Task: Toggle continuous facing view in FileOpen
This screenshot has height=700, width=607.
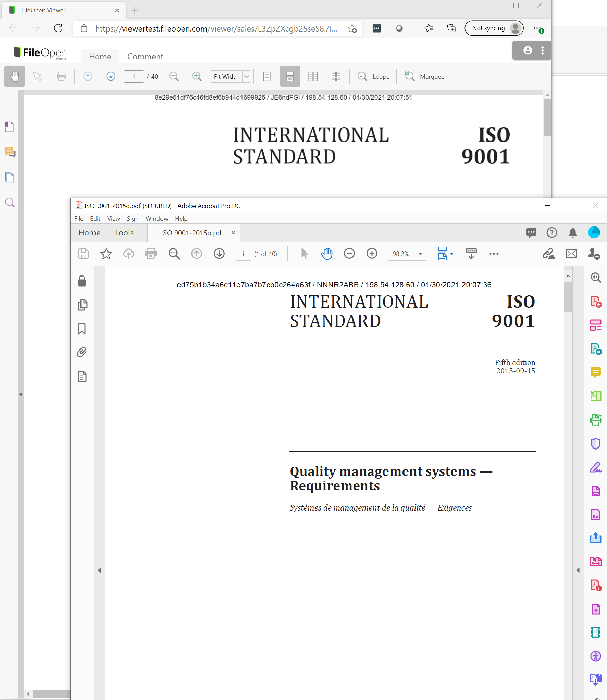Action: 336,76
